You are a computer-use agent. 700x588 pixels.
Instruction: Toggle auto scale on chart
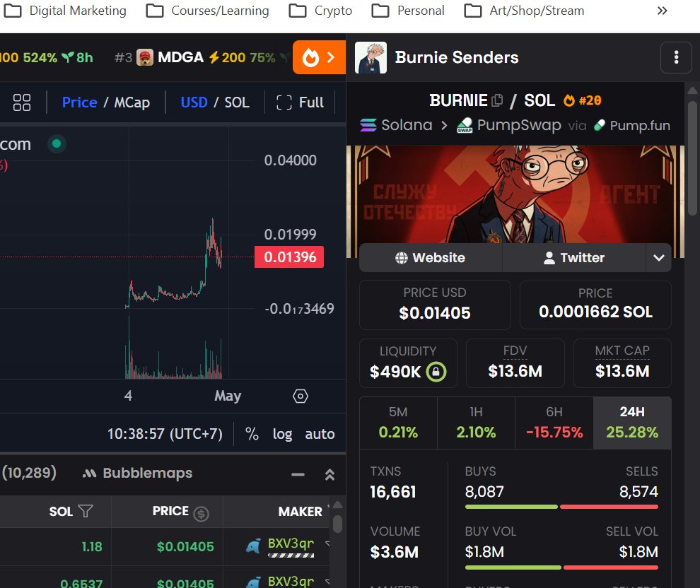320,434
